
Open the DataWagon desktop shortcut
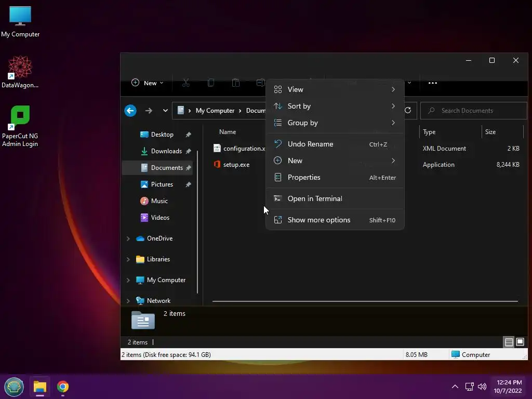(20, 72)
